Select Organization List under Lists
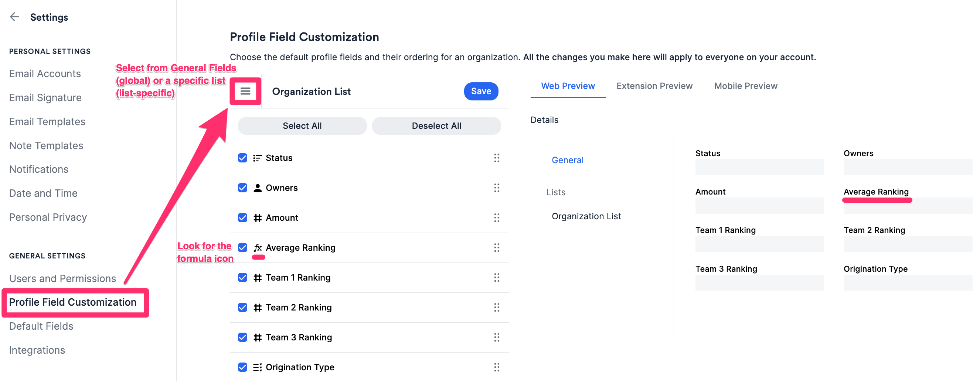The height and width of the screenshot is (381, 980). coord(586,216)
